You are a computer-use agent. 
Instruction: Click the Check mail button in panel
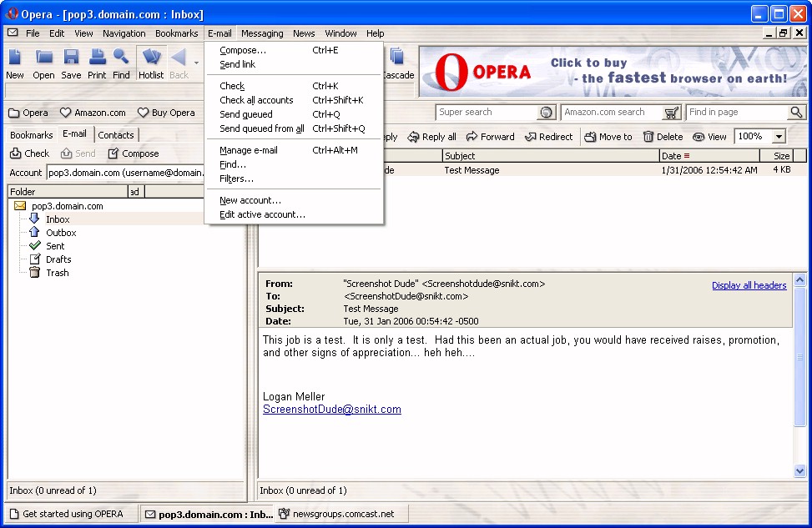(30, 153)
